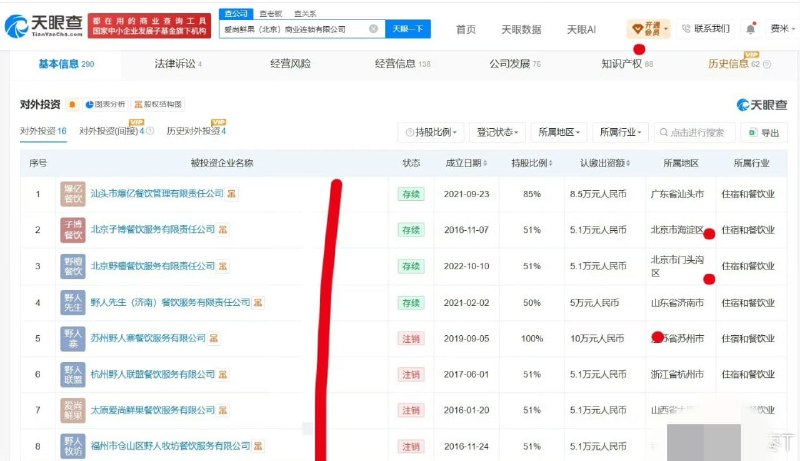Image resolution: width=800 pixels, height=461 pixels.
Task: Open the notification bell
Action: pyautogui.click(x=751, y=29)
